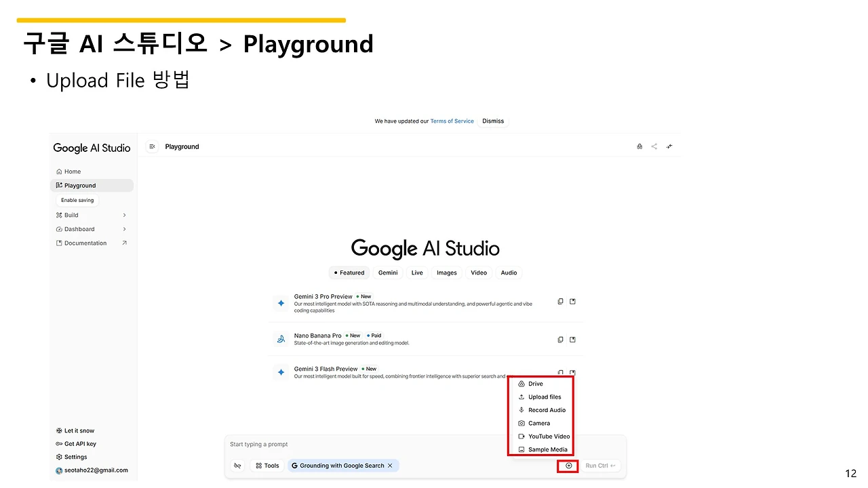868x488 pixels.
Task: Collapse the sidebar with the header menu icon
Action: pos(152,146)
